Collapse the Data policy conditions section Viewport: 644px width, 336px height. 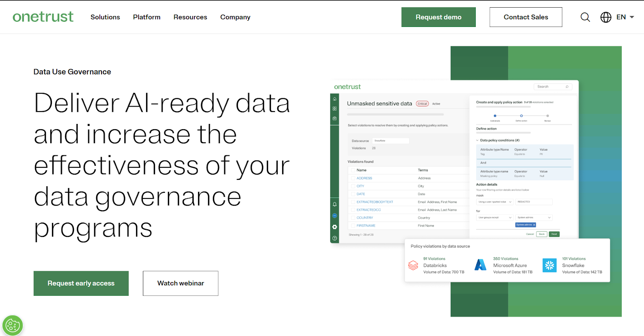[478, 140]
